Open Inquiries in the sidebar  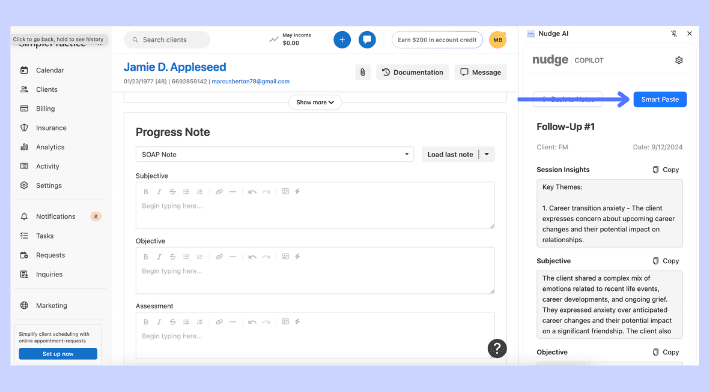tap(49, 274)
